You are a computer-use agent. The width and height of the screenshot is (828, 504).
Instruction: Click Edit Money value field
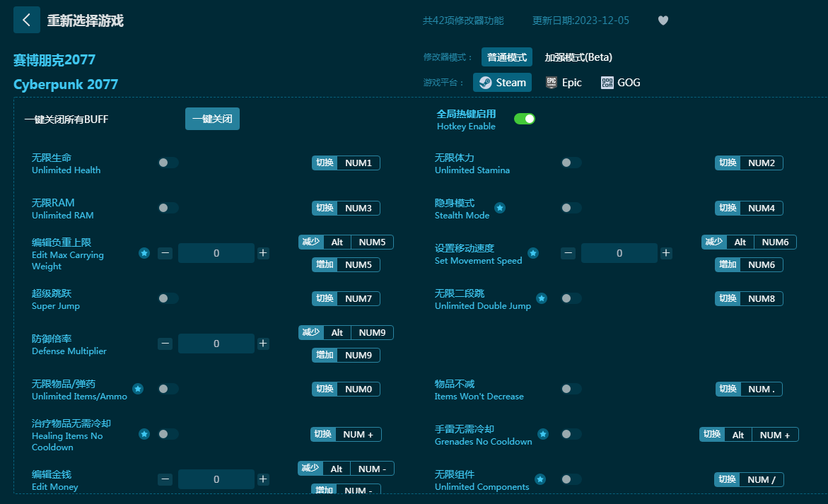pyautogui.click(x=216, y=479)
